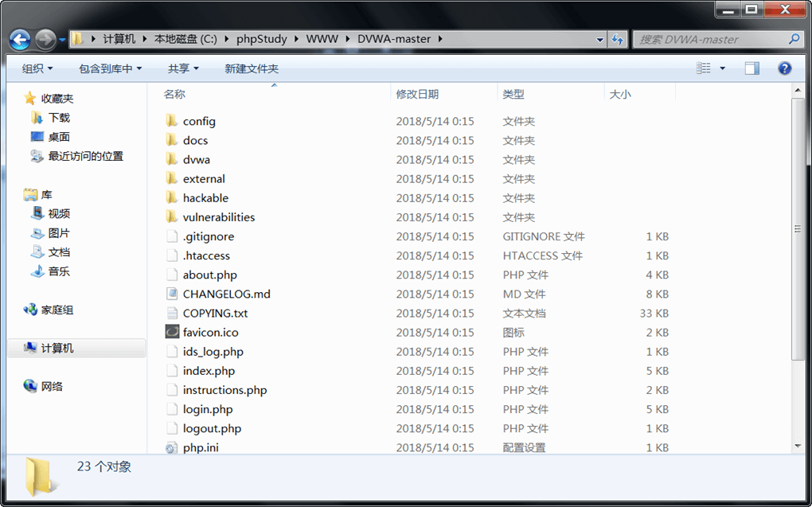Viewport: 812px width, 507px height.
Task: Sort by the 修改日期 column header
Action: [x=417, y=94]
